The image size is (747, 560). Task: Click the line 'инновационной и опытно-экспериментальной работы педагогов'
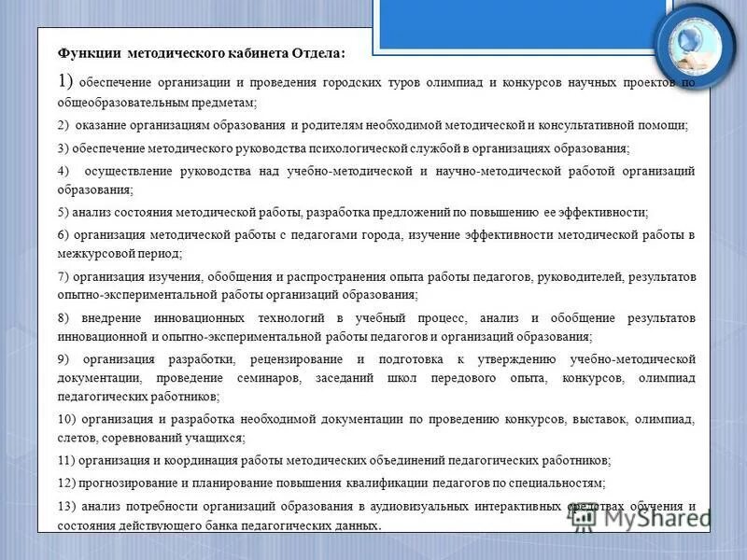pyautogui.click(x=325, y=337)
